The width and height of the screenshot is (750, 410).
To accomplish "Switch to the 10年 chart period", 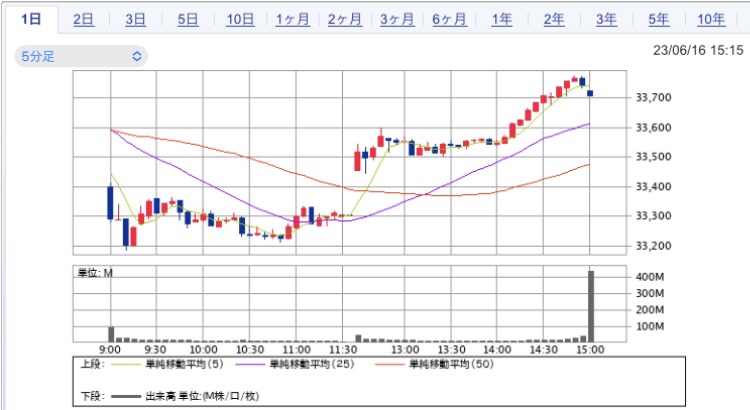I will pos(711,20).
